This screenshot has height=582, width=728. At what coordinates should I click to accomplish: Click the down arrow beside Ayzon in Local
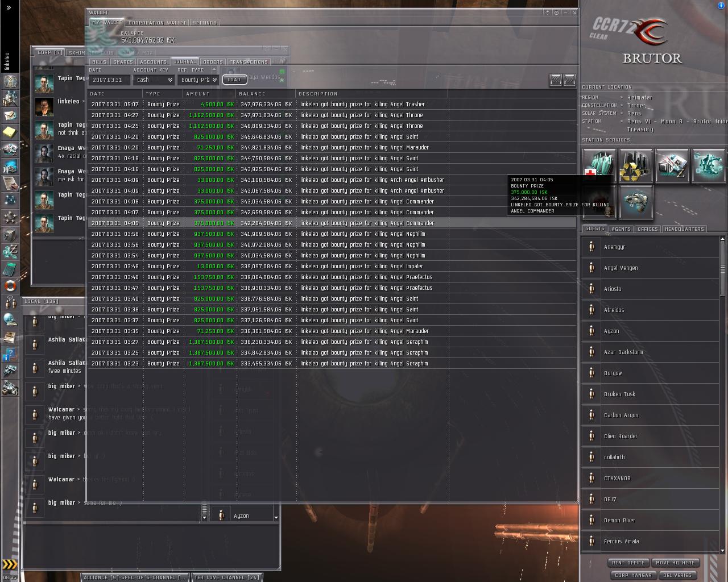(276, 517)
